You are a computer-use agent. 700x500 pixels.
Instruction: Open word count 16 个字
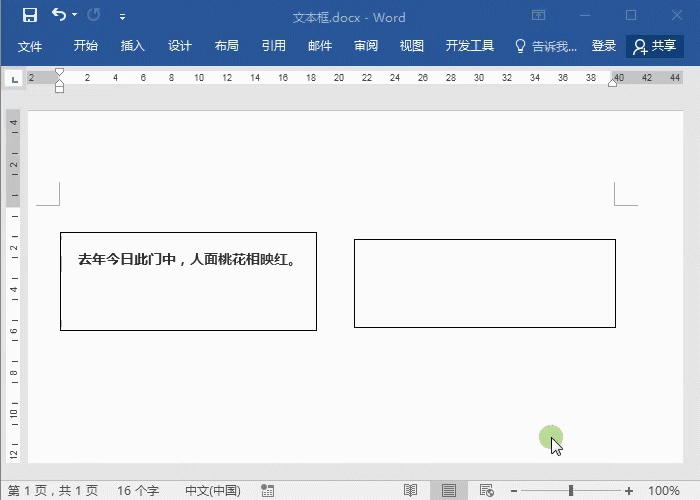click(x=138, y=491)
